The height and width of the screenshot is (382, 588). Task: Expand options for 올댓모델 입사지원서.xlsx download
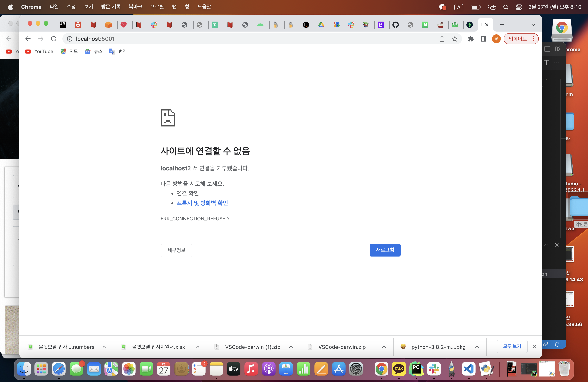(x=198, y=347)
